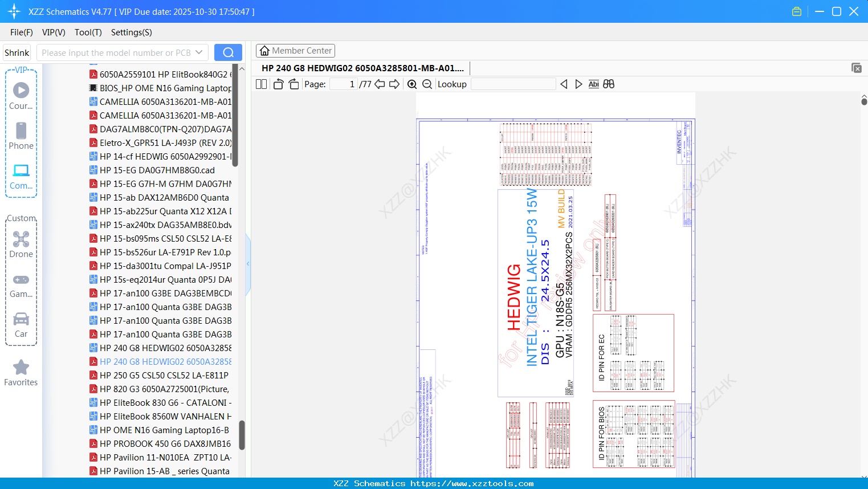Image resolution: width=868 pixels, height=489 pixels.
Task: Open HP 250 G5 CSL50 CSL52 LA-E811P
Action: pyautogui.click(x=159, y=375)
